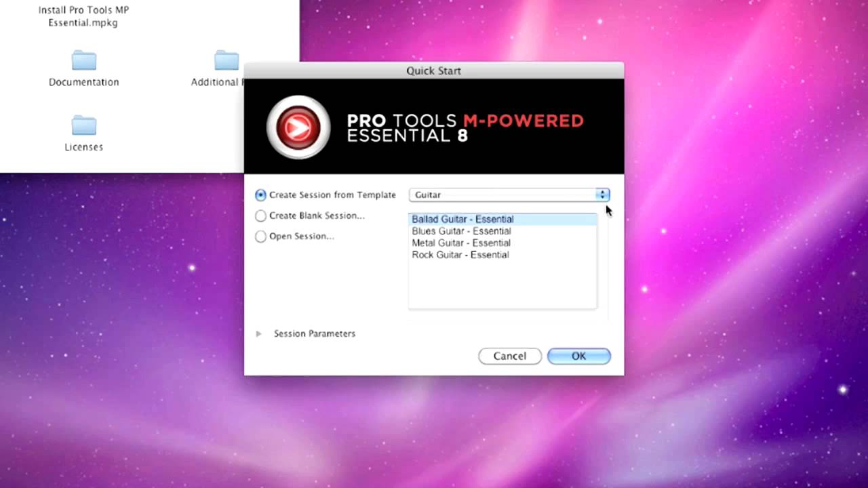868x488 pixels.
Task: Click the Pro Tools red play logo
Action: pyautogui.click(x=298, y=127)
